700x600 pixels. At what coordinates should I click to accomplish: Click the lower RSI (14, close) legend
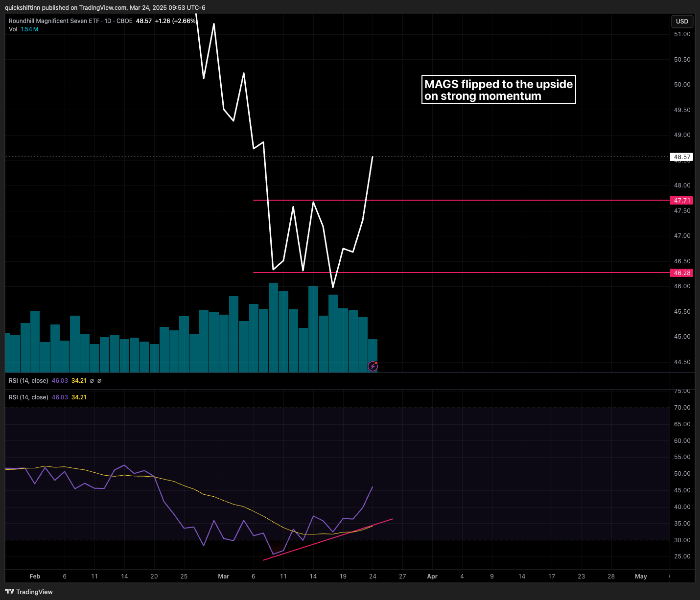pyautogui.click(x=28, y=397)
